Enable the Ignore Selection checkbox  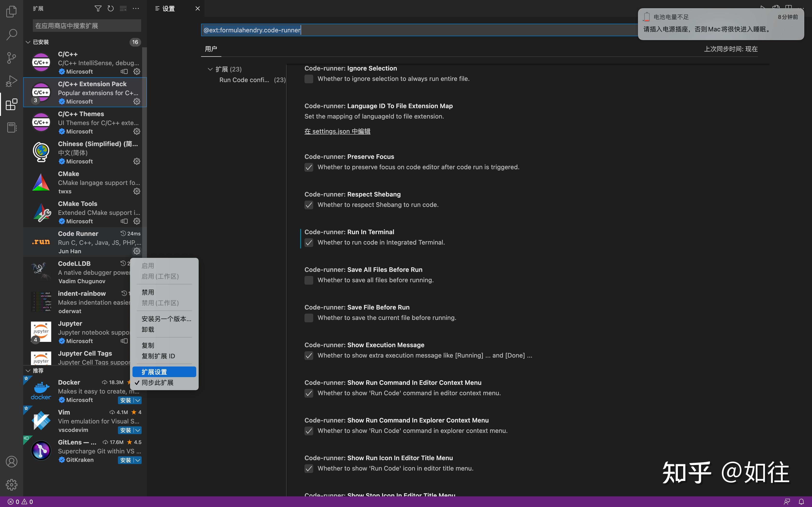point(309,79)
